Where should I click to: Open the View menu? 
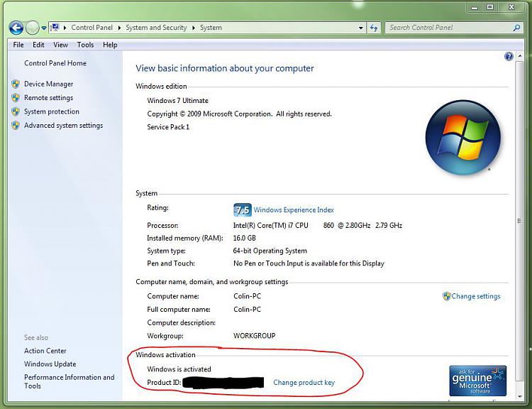60,45
